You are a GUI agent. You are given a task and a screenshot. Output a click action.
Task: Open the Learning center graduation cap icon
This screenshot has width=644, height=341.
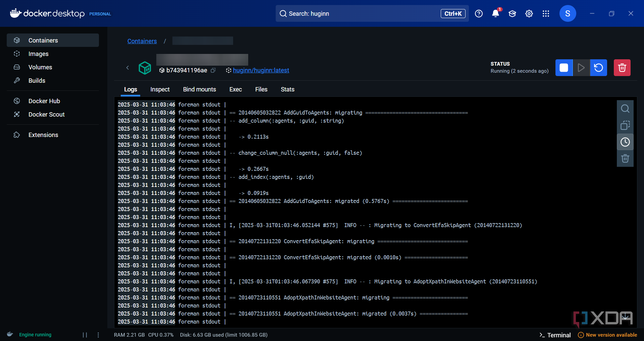tap(512, 13)
